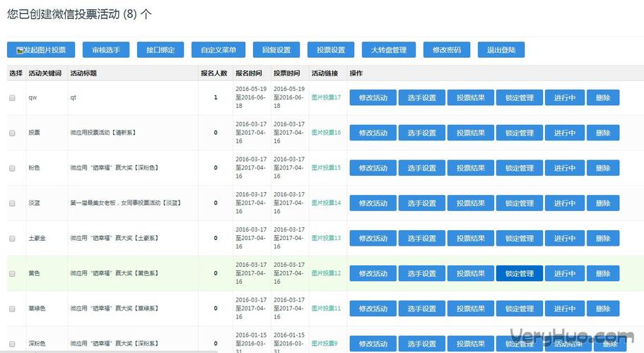Click 进行中 for 粉色 row

[565, 168]
